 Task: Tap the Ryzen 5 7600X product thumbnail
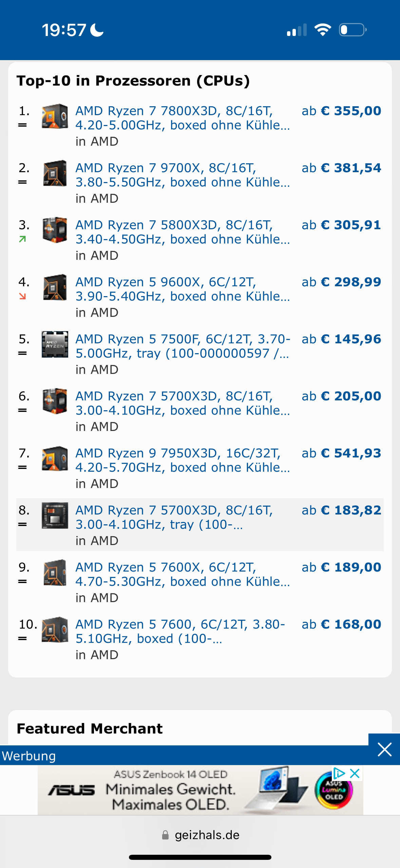click(x=55, y=573)
